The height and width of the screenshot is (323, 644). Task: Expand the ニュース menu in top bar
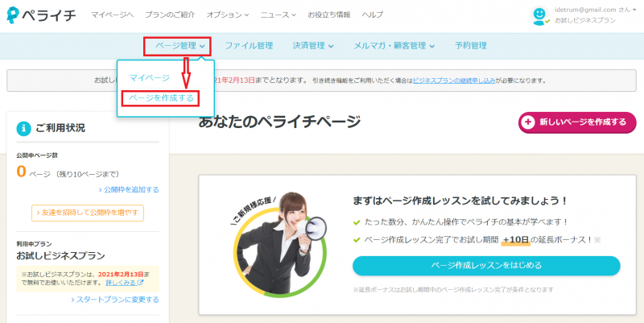pos(279,15)
